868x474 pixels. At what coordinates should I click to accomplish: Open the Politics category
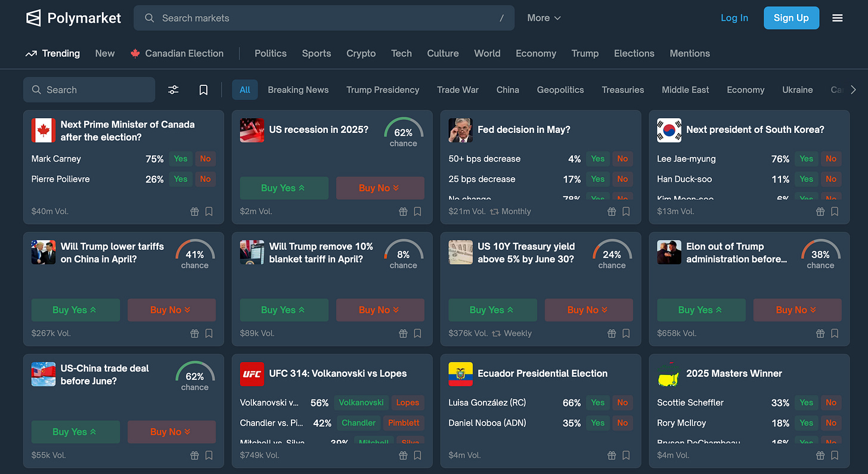[x=271, y=54]
